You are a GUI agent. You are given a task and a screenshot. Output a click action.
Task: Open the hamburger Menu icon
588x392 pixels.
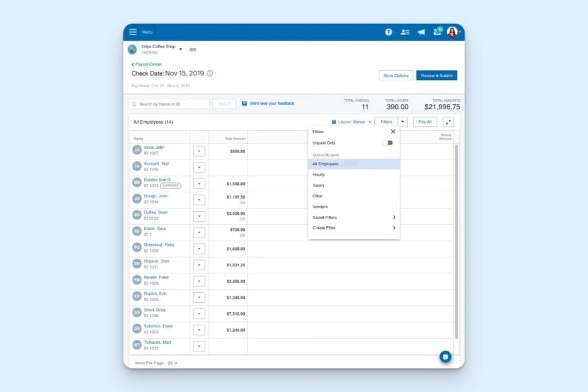[x=133, y=32]
